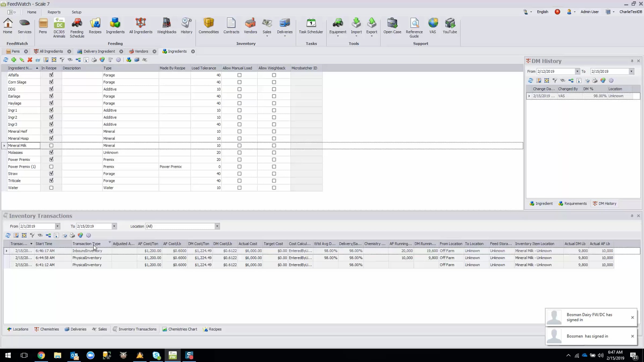
Task: Enable Allow Manual Load for Alfalfa
Action: pos(239,75)
